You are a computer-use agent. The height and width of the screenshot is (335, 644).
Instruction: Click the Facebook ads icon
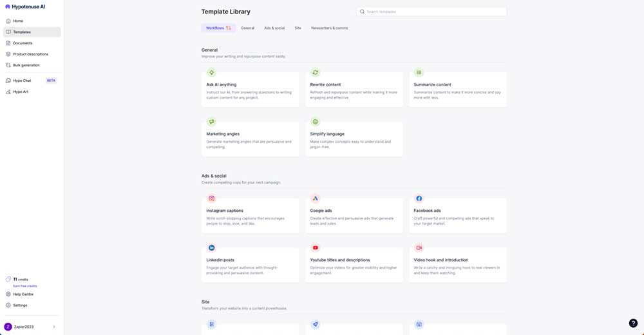(x=419, y=198)
